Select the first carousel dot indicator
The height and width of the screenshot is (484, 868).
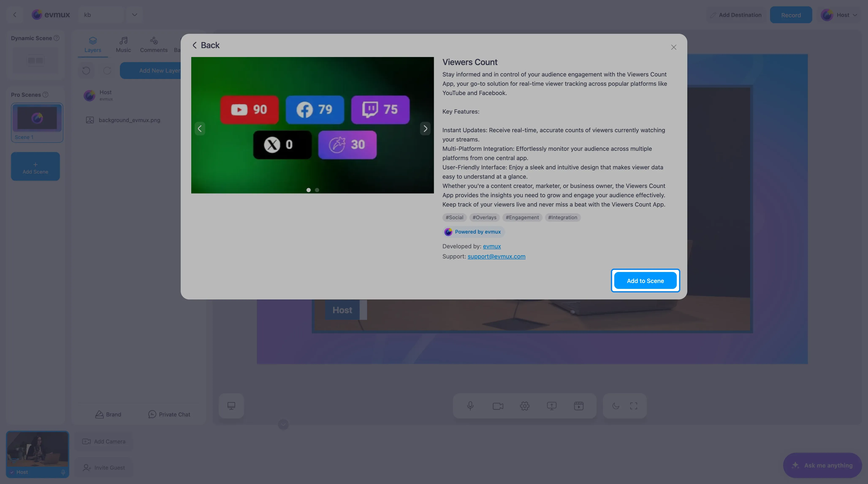pos(308,190)
